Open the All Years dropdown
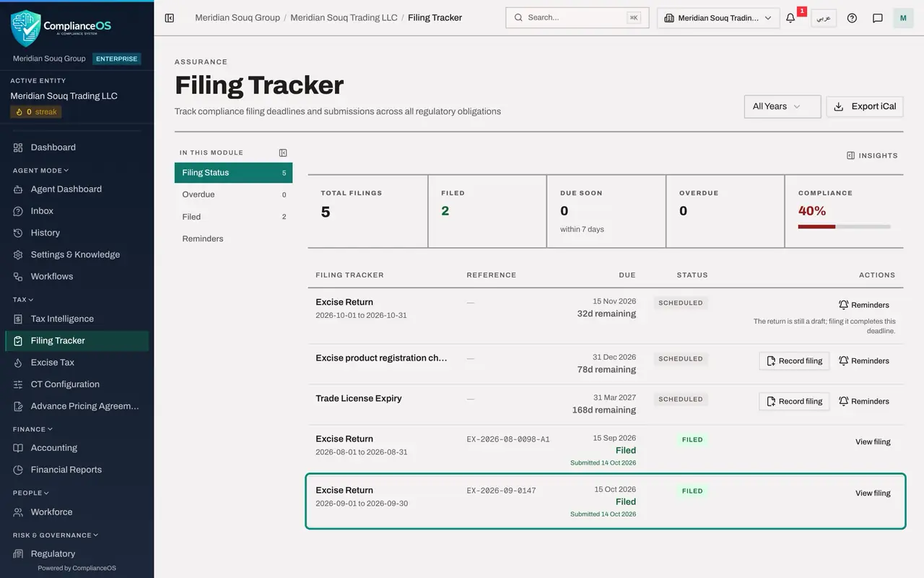Viewport: 924px width, 578px height. pos(783,106)
